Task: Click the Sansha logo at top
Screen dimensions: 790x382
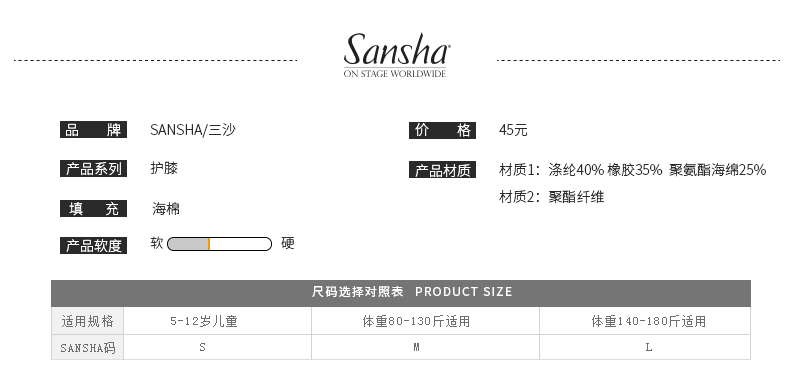Action: 397,55
